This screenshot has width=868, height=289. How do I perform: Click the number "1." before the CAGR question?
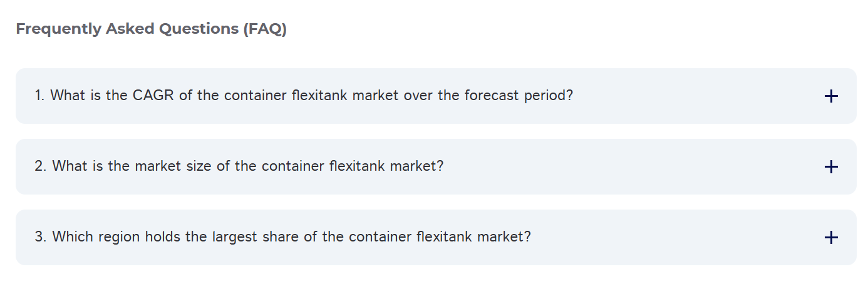pos(40,96)
